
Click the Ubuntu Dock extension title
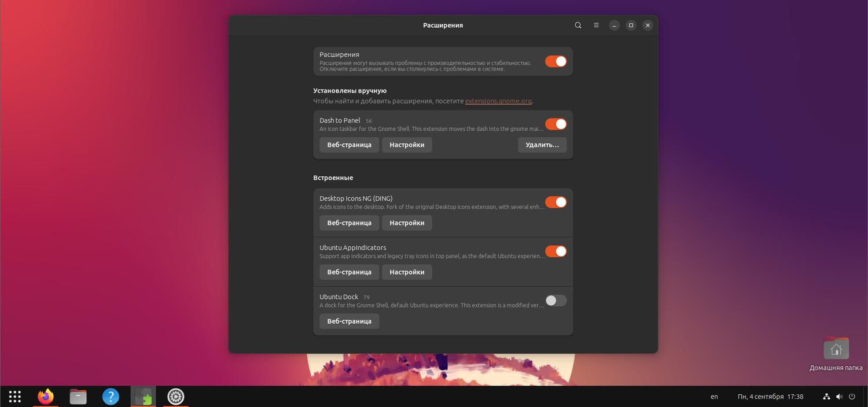[x=339, y=297]
